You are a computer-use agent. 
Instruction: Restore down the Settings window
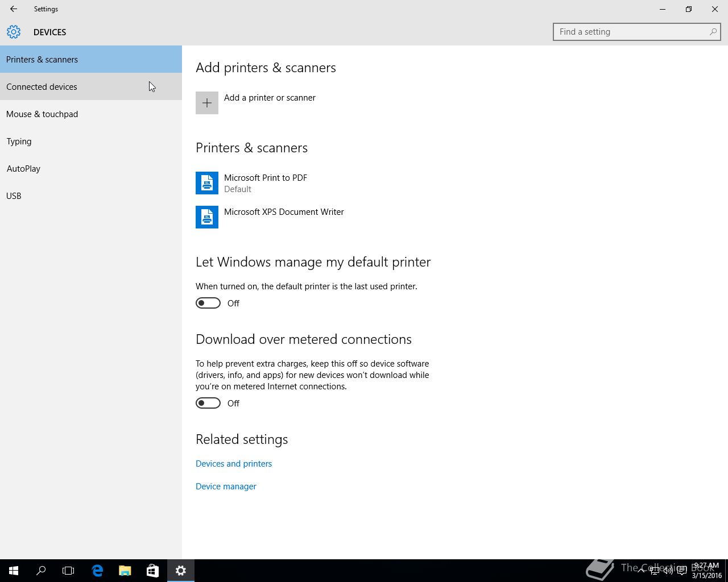689,9
